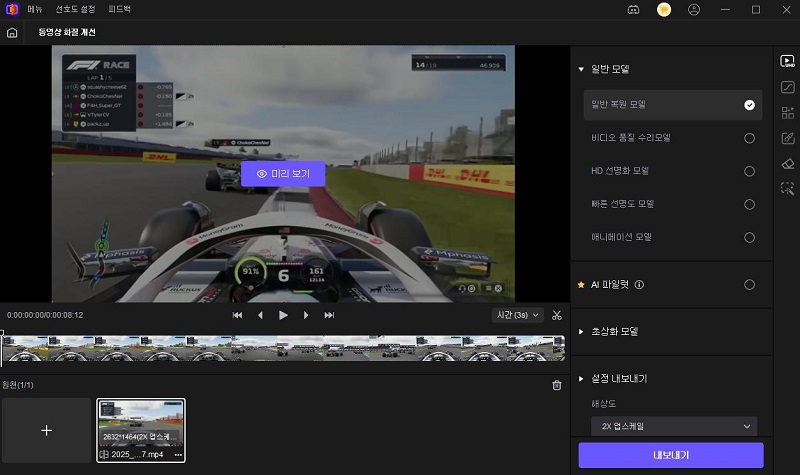Open the 선호도 설정 menu
Viewport: 800px width, 475px height.
click(x=76, y=9)
